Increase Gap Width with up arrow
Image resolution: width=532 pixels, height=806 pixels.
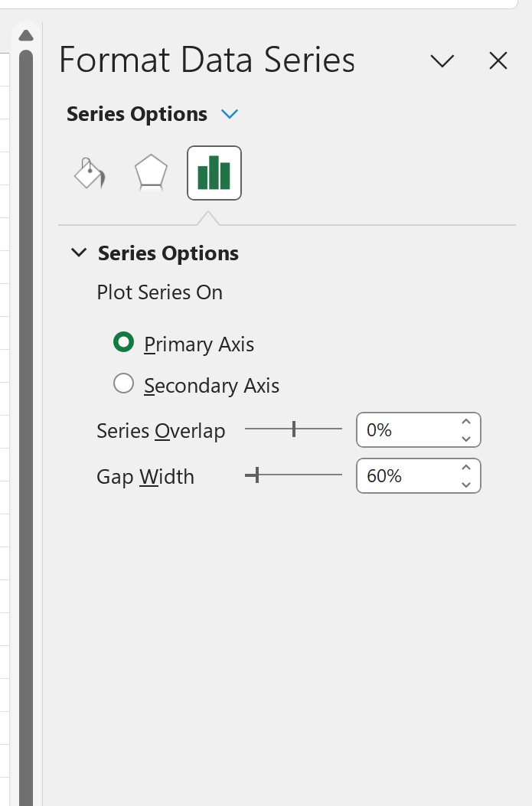coord(466,468)
